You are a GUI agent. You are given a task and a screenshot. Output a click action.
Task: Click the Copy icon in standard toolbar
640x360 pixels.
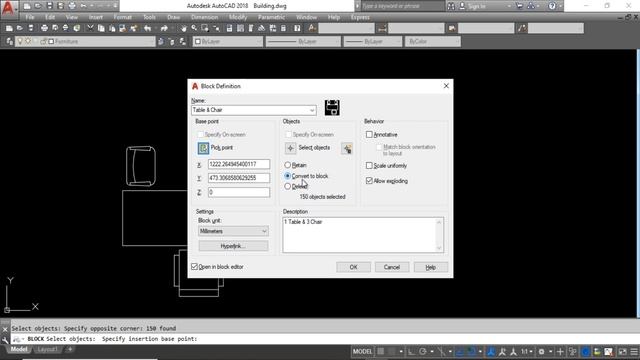coord(101,28)
